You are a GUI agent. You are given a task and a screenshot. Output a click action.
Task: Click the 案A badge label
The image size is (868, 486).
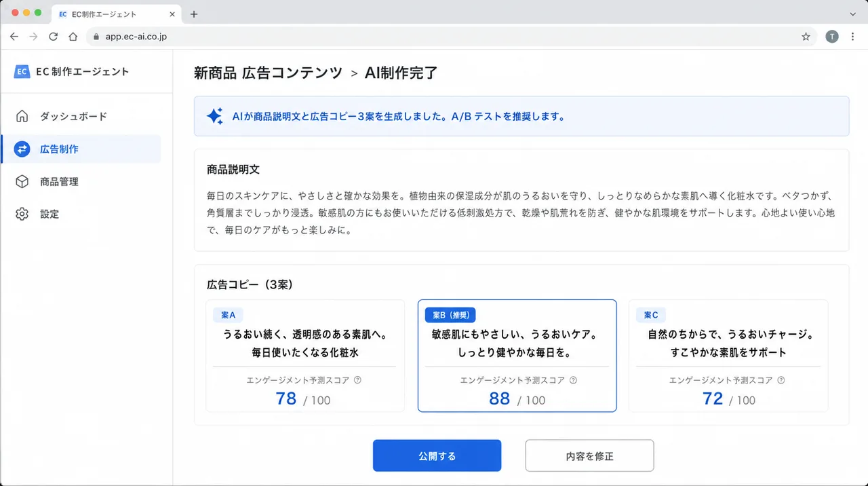pyautogui.click(x=229, y=315)
